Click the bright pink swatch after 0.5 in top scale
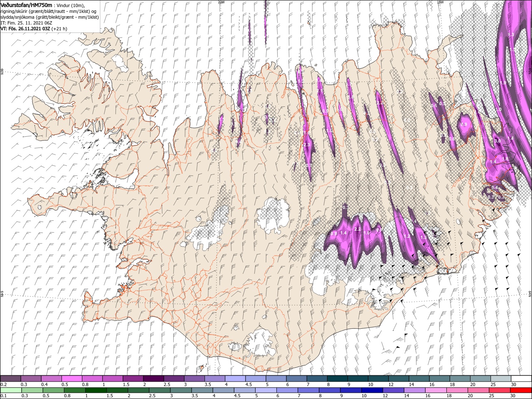Viewport: 532px width, 399px height. (x=71, y=379)
